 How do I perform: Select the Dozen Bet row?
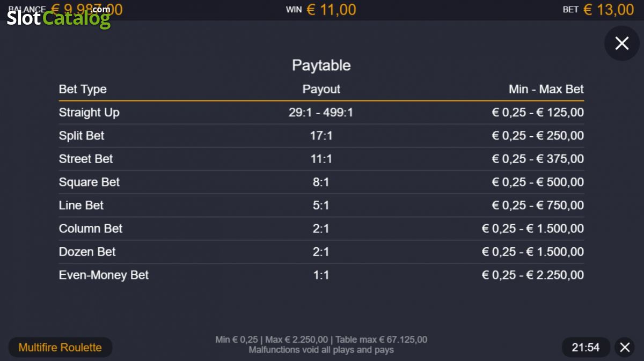321,252
